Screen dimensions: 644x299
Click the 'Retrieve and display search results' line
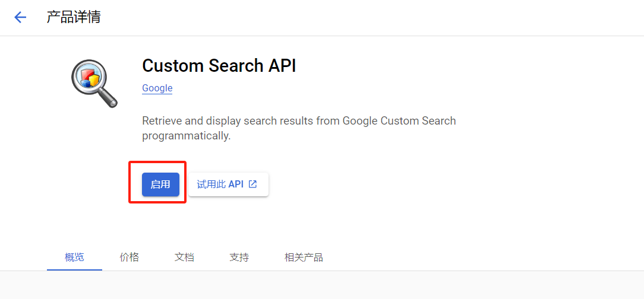[x=299, y=121]
